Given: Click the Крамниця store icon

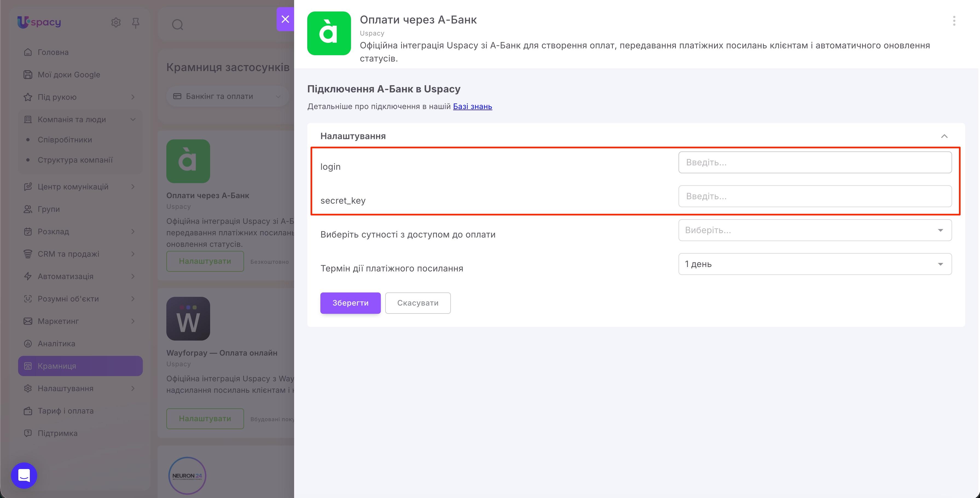Looking at the screenshot, I should click(x=28, y=366).
